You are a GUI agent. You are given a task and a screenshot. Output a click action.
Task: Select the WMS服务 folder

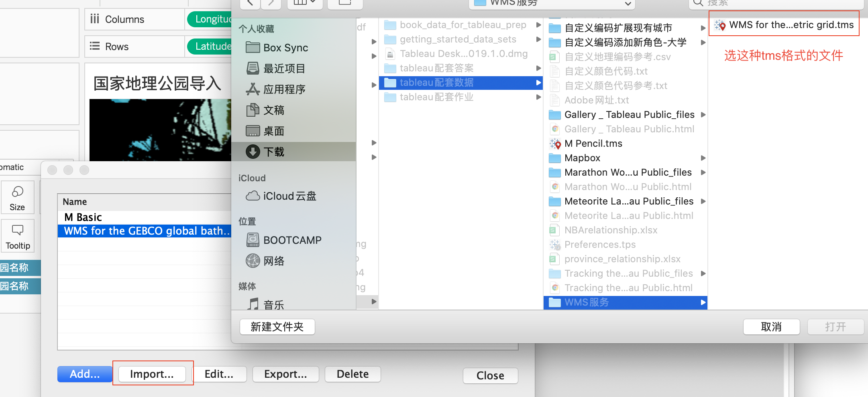pyautogui.click(x=625, y=302)
